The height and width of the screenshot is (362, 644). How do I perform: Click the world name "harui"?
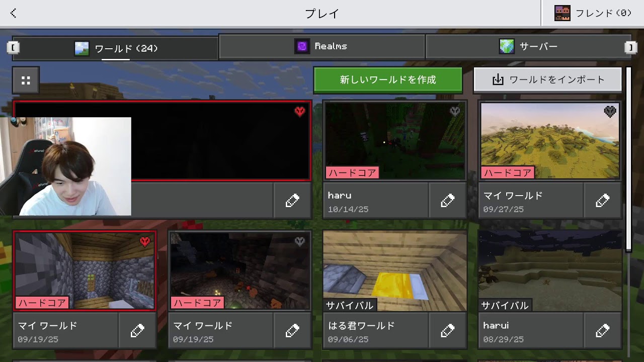(x=496, y=325)
